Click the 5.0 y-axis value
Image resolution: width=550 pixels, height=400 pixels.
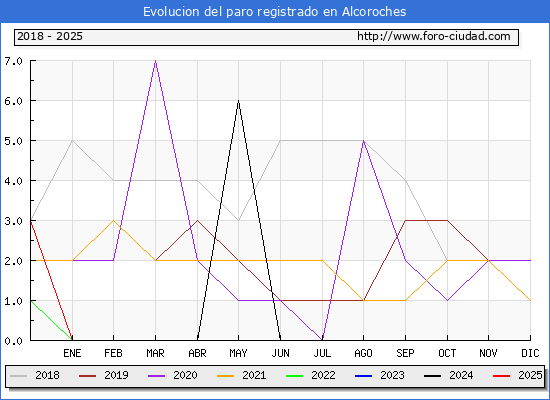click(x=13, y=141)
